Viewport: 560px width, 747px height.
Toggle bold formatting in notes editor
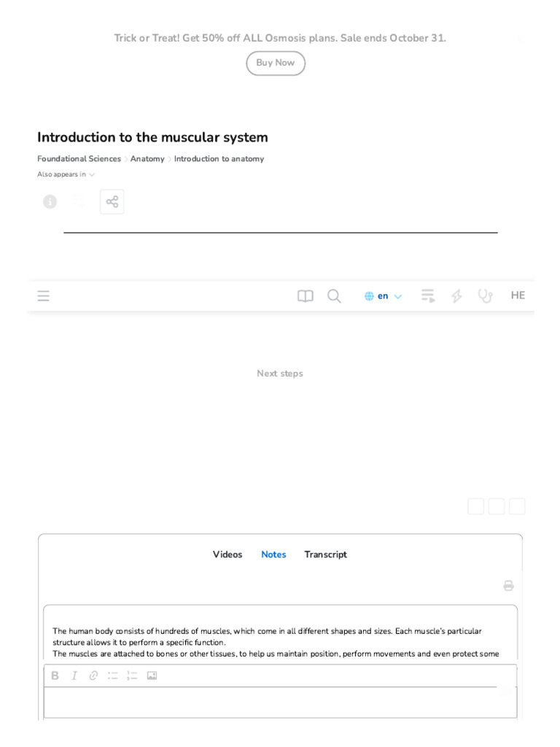(55, 676)
